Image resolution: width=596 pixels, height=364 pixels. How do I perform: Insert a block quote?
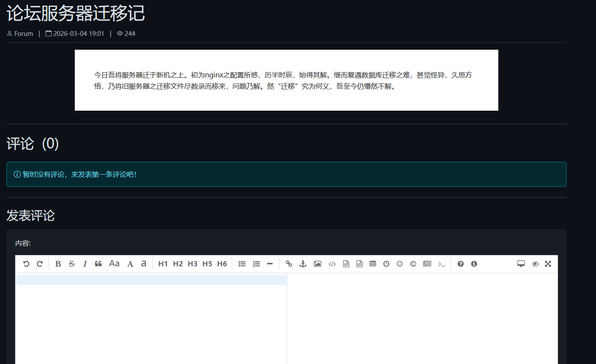click(x=99, y=264)
